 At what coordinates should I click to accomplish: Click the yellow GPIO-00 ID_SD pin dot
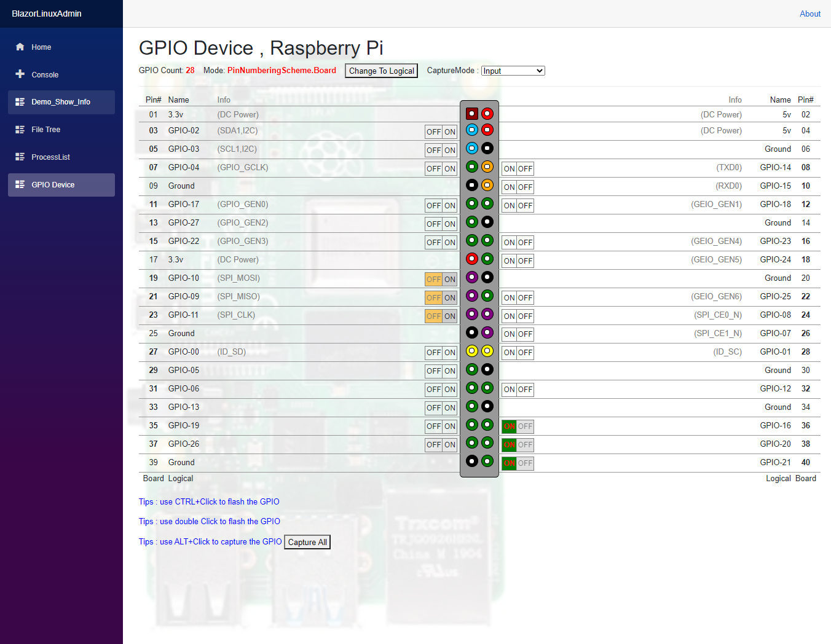click(x=471, y=351)
